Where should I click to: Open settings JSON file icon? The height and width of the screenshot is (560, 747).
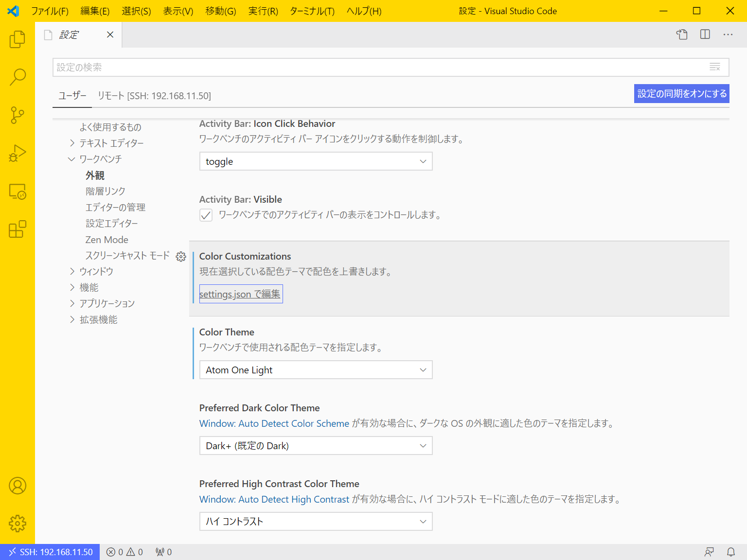click(x=682, y=35)
